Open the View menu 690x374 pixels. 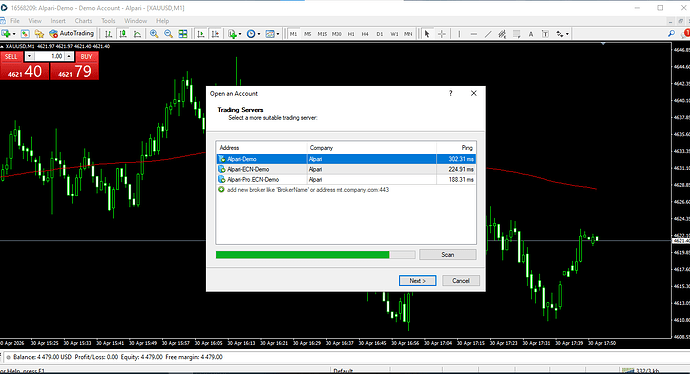point(35,21)
